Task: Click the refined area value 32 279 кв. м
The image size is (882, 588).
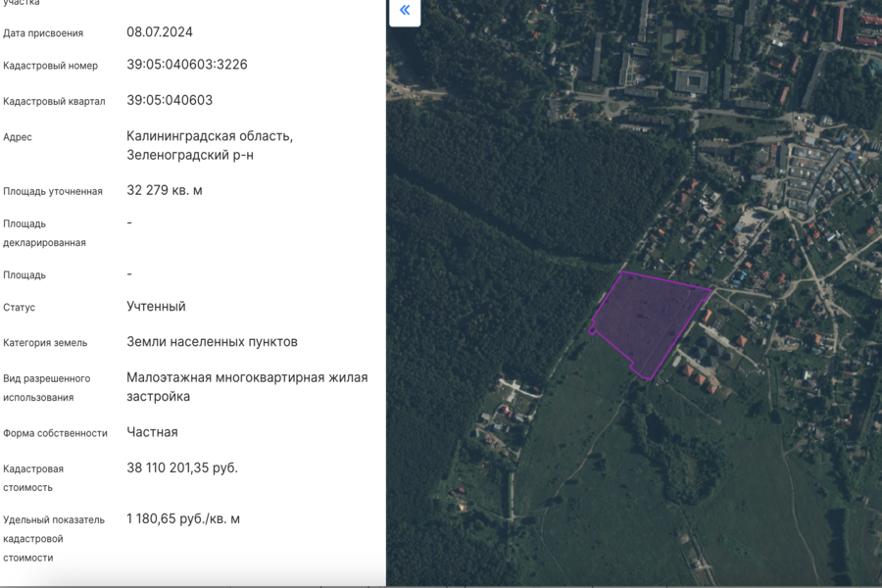Action: pos(165,190)
